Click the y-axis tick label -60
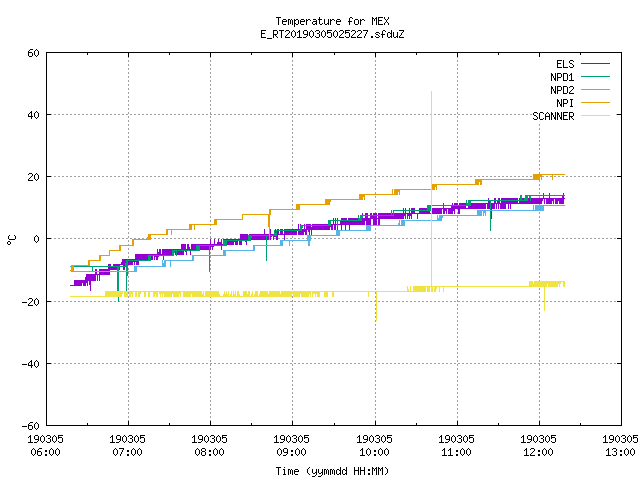Viewport: 640px width, 480px height. pyautogui.click(x=31, y=426)
